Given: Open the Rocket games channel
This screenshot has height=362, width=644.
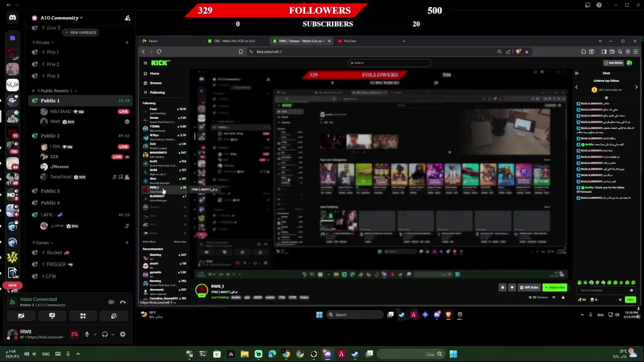Looking at the screenshot, I should [x=80, y=253].
